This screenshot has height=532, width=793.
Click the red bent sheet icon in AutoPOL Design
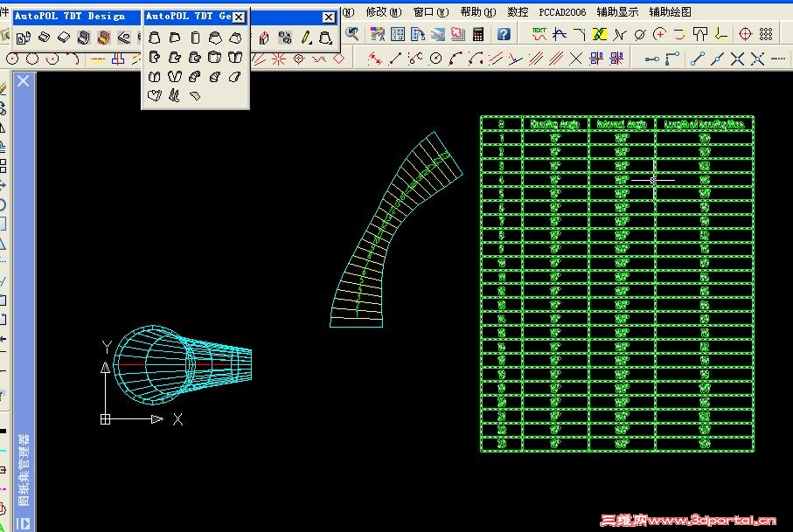[104, 38]
